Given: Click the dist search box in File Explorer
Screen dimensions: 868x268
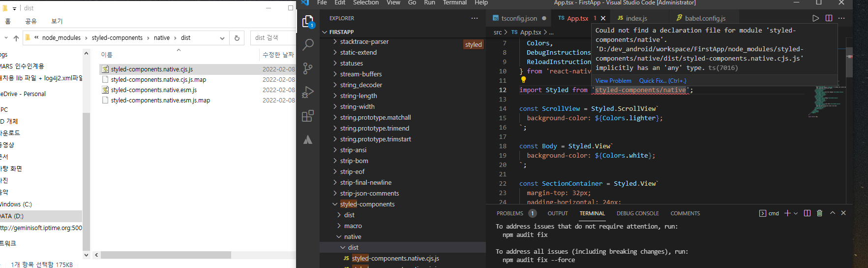Looking at the screenshot, I should (x=273, y=38).
